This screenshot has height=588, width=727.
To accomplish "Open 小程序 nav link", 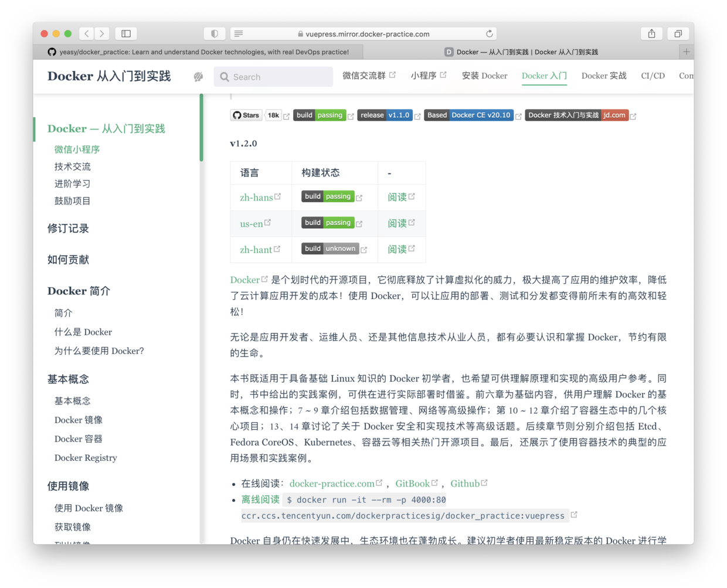I will point(428,76).
